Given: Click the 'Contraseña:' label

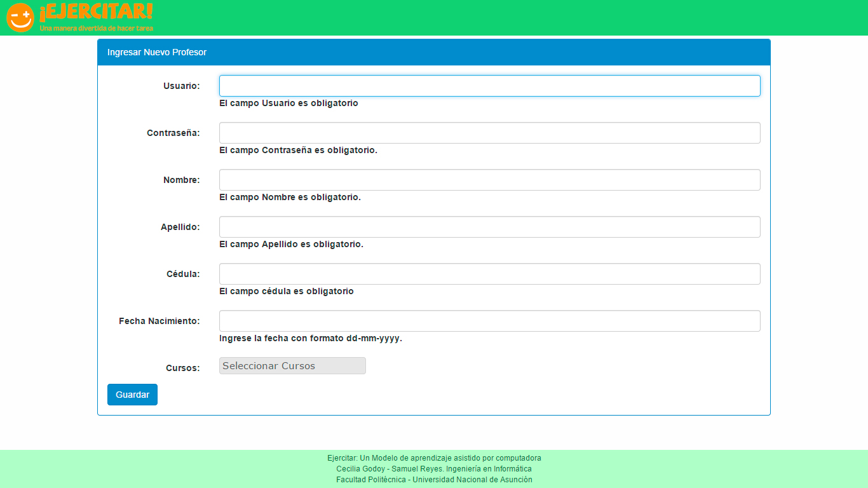Looking at the screenshot, I should pyautogui.click(x=173, y=133).
